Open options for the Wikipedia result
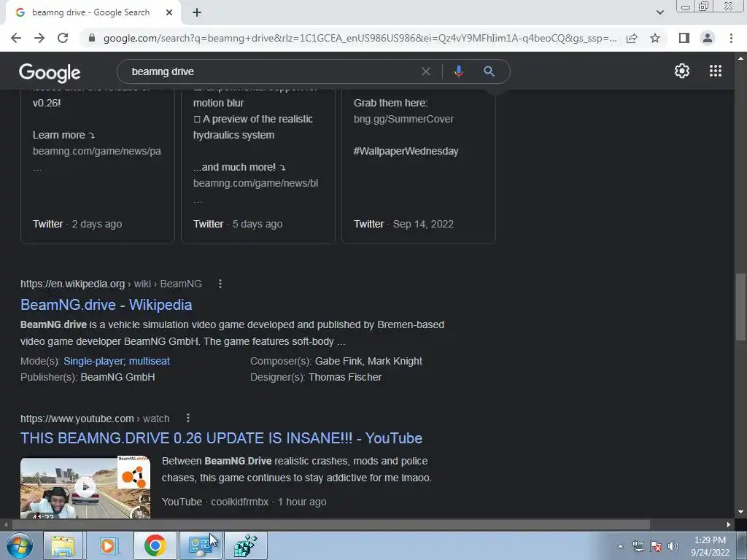Viewport: 747px width, 560px height. point(220,284)
